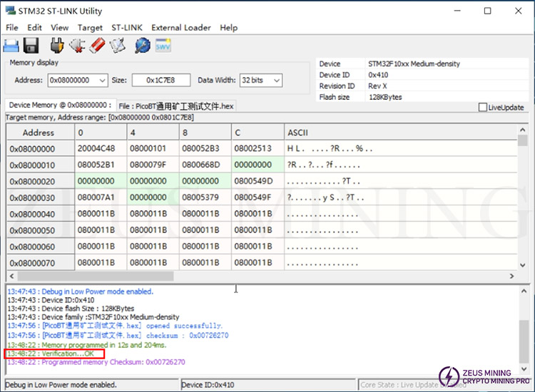Connect to target using plug icon
Viewport: 535px width, 392px height.
pos(57,46)
